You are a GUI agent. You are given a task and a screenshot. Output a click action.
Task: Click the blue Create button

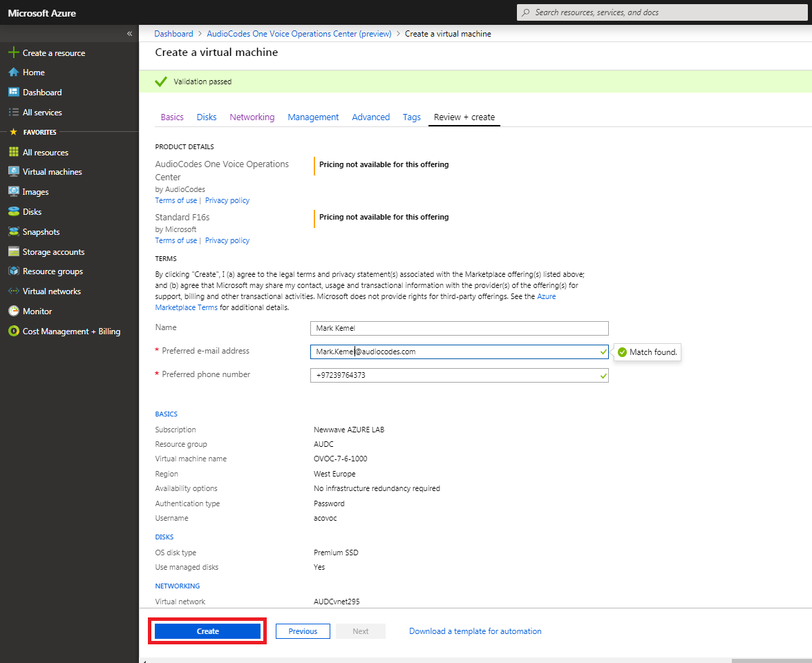207,631
